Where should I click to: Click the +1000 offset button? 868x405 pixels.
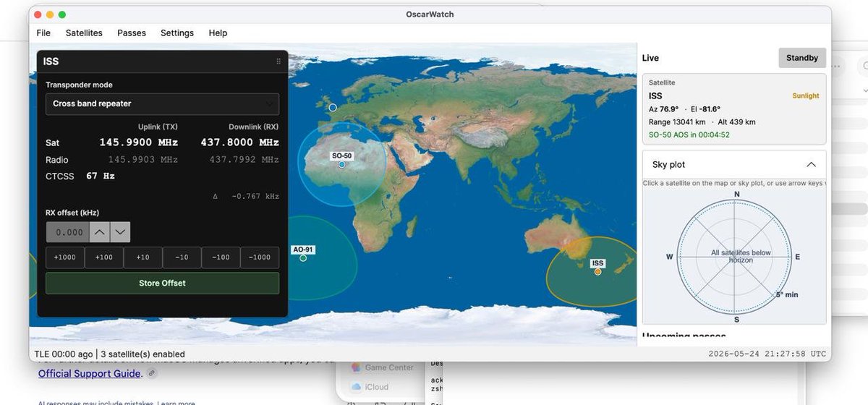65,257
